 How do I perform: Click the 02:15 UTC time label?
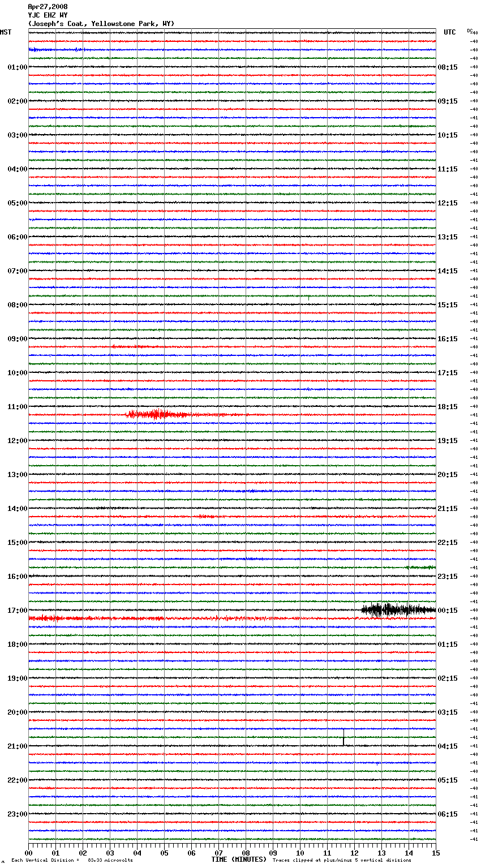pos(448,678)
